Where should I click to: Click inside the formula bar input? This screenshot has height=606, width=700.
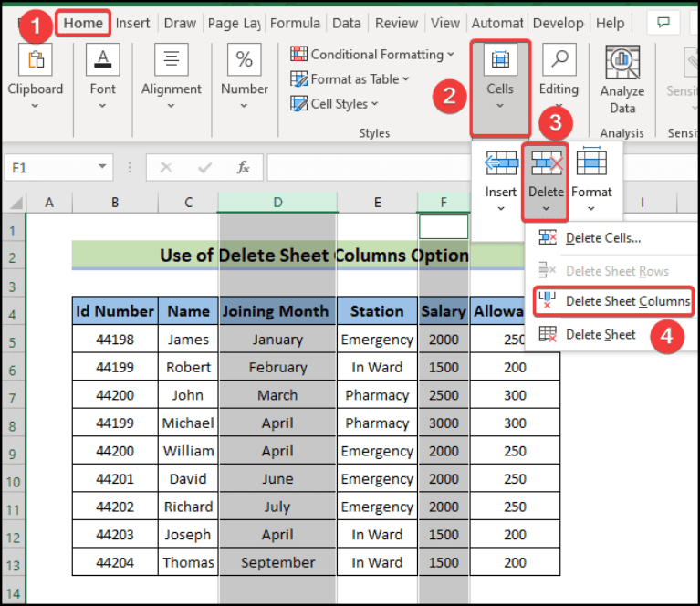tap(369, 167)
